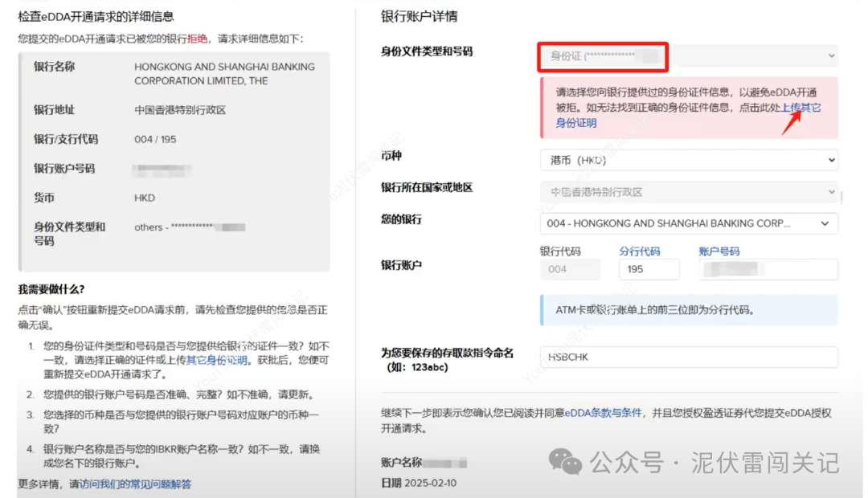
Task: Open the 币种 currency dropdown showing 港币 (HKD)
Action: 687,160
